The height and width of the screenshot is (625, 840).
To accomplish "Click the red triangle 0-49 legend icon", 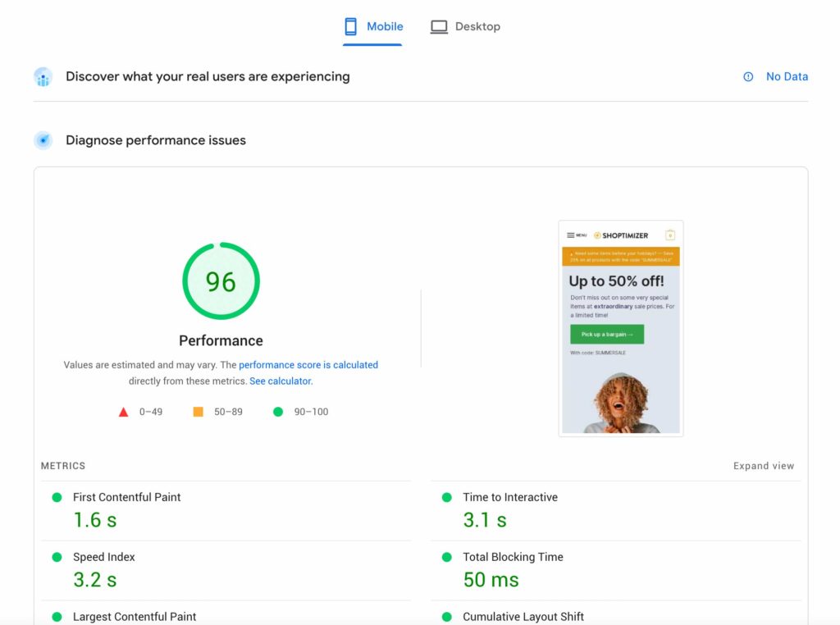I will pyautogui.click(x=123, y=412).
